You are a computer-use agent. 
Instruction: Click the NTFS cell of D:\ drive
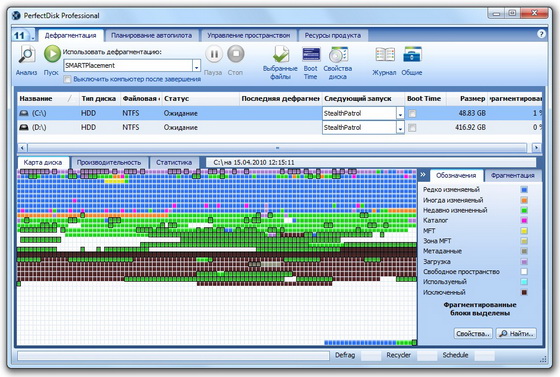point(131,127)
